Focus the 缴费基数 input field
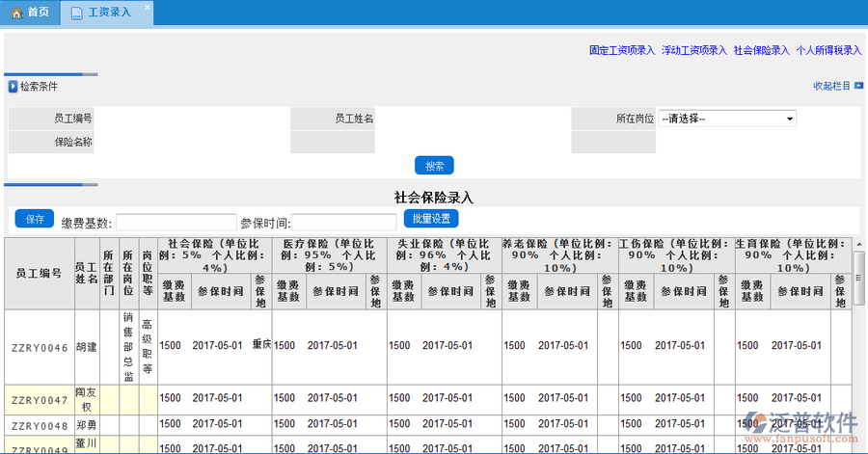Viewport: 868px width, 454px height. pyautogui.click(x=176, y=222)
